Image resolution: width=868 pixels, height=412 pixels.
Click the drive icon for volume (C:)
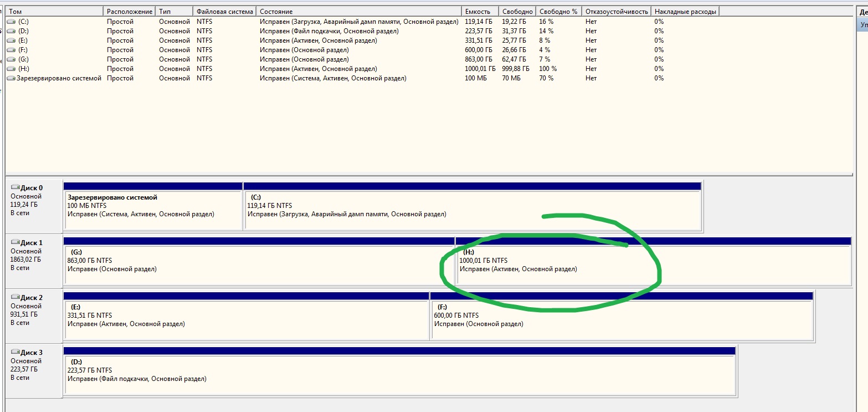[x=11, y=22]
